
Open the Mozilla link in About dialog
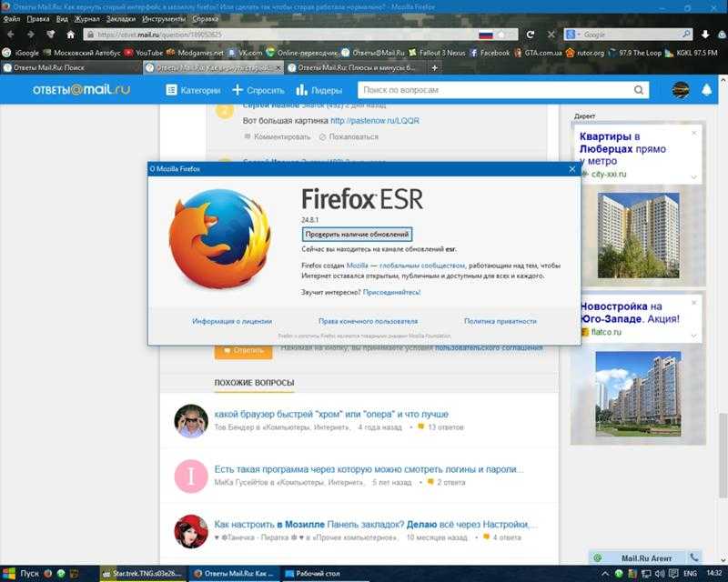click(x=358, y=266)
